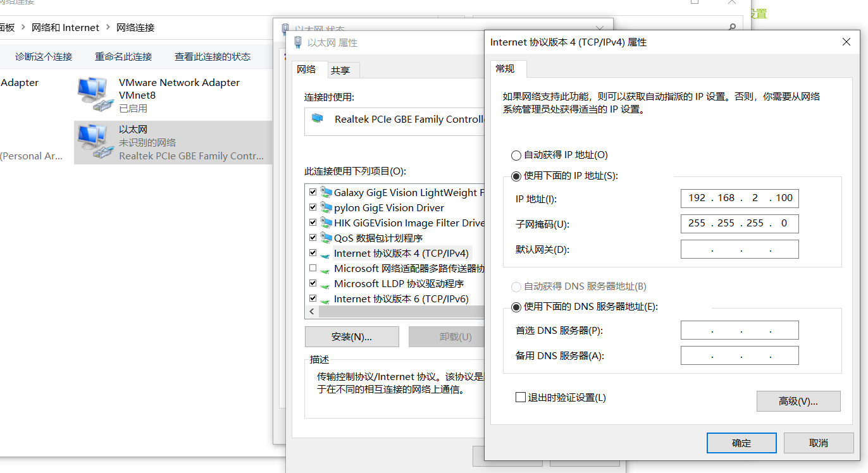The height and width of the screenshot is (473, 868).
Task: Click the search magnifier in 网络连接 window
Action: pyautogui.click(x=732, y=28)
